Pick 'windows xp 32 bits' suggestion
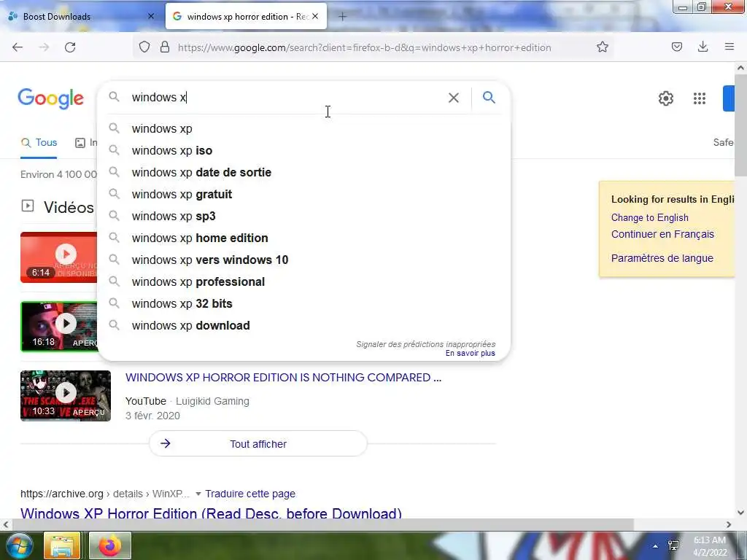Image resolution: width=747 pixels, height=560 pixels. 305,304
